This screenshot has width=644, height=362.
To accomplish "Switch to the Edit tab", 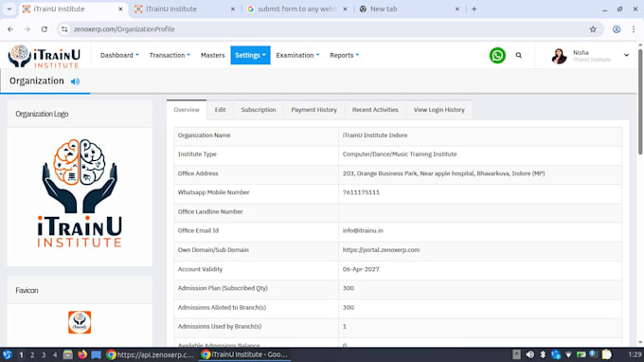I will tap(220, 110).
